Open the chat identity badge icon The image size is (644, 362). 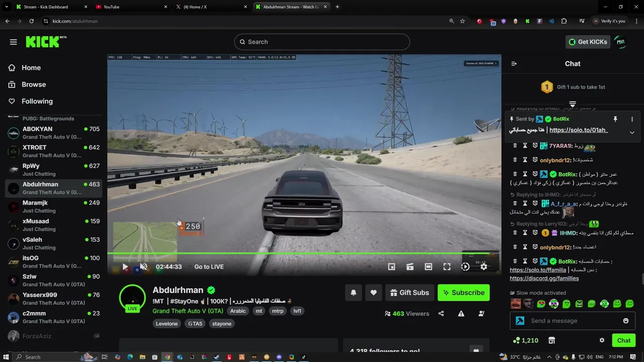pyautogui.click(x=520, y=321)
